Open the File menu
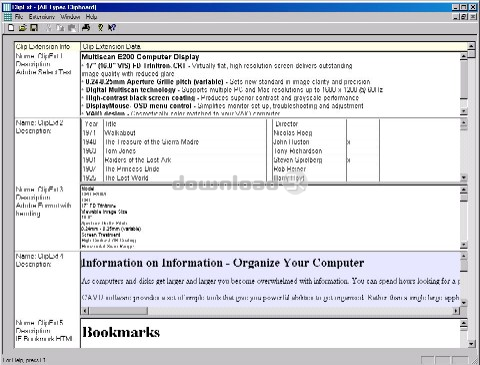 19,17
